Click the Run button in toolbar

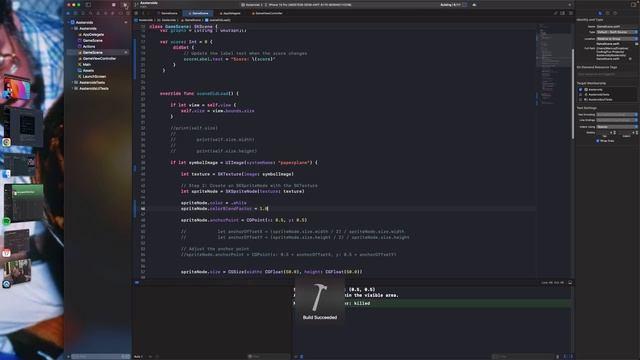click(125, 5)
